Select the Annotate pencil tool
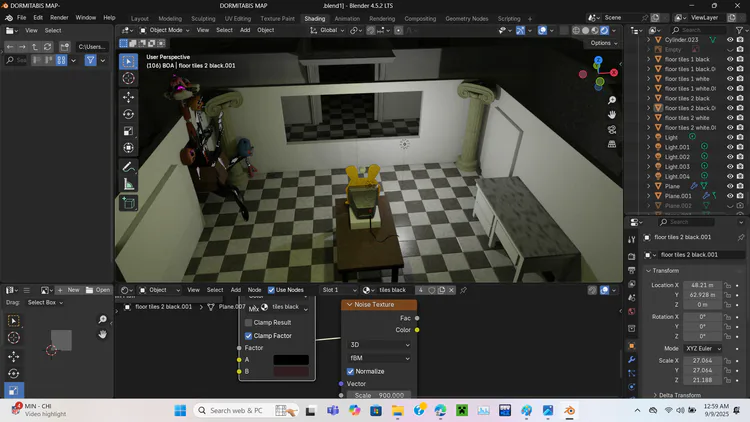The width and height of the screenshot is (750, 422). 128,167
